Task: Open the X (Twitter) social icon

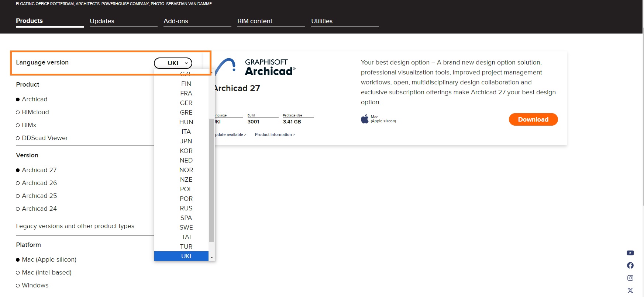Action: (630, 290)
